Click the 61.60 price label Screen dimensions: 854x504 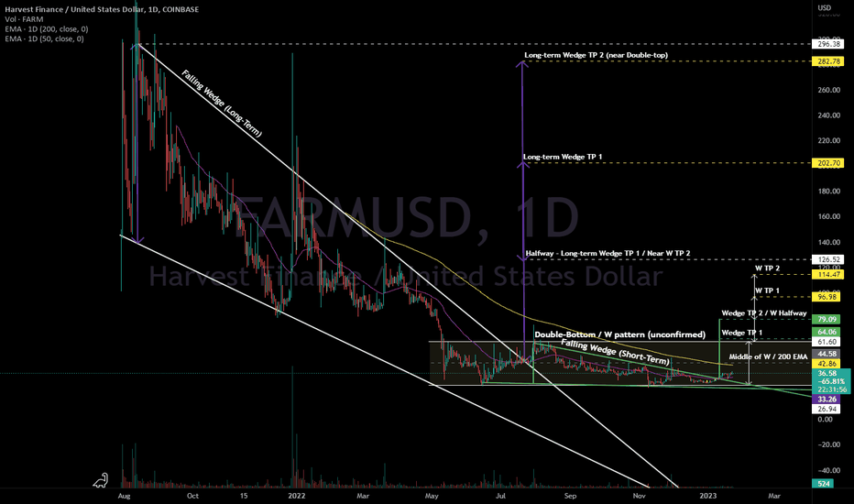[x=827, y=342]
